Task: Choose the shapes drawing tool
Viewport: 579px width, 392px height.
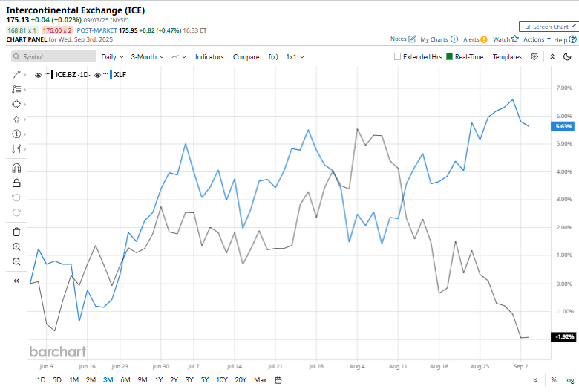Action: click(x=16, y=104)
